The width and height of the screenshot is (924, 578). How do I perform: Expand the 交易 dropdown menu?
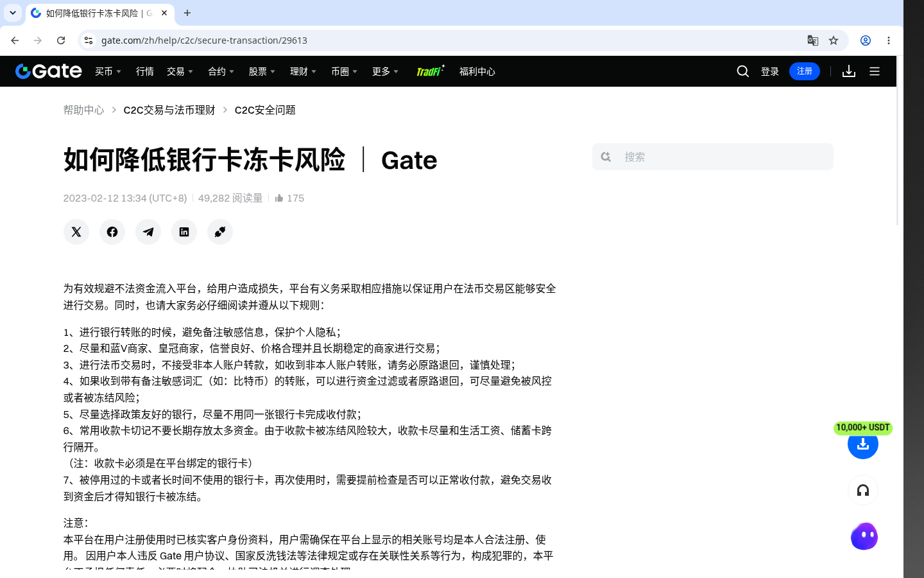pos(180,71)
